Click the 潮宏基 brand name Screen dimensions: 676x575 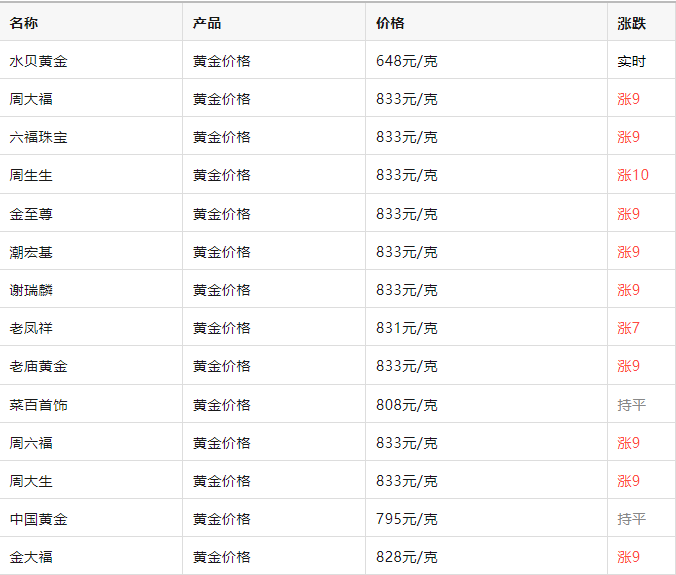click(31, 252)
